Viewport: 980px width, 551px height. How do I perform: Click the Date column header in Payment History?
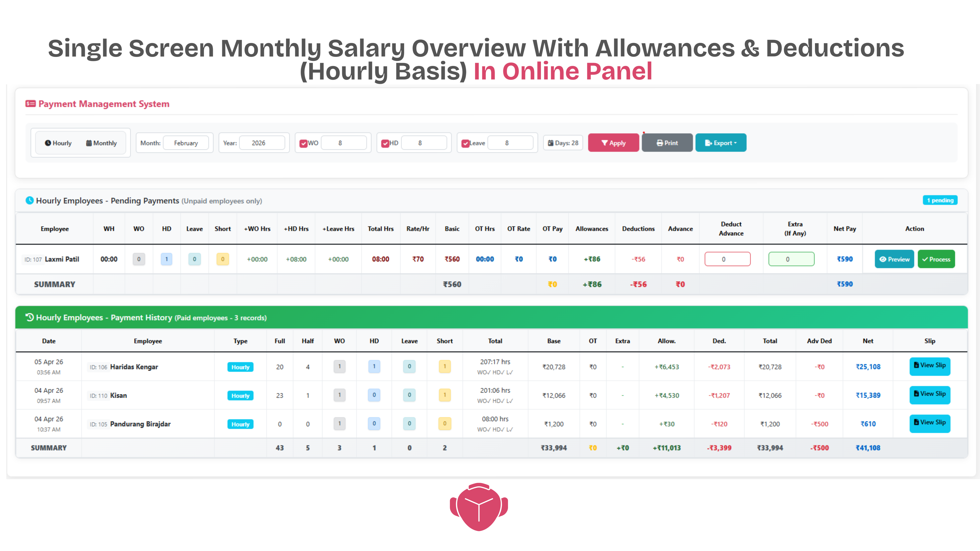pyautogui.click(x=49, y=341)
